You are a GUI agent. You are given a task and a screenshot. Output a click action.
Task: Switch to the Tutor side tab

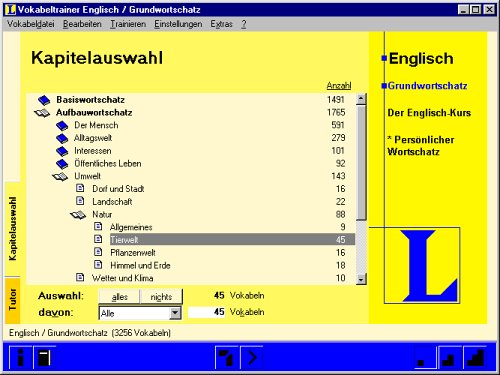[x=13, y=300]
